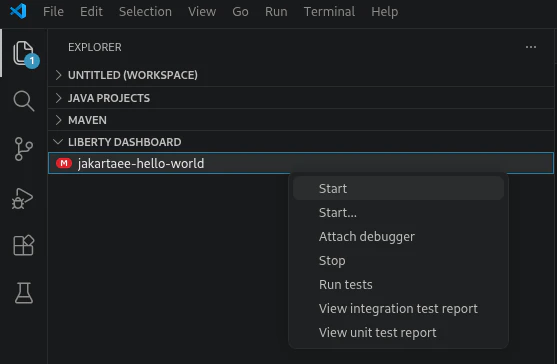
Task: Open the File menu
Action: pos(53,12)
